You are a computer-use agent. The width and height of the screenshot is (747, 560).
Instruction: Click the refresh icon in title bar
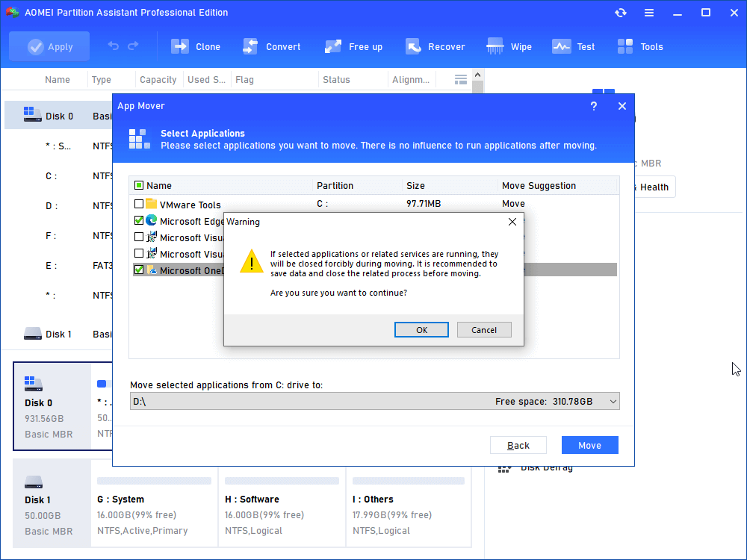point(620,13)
